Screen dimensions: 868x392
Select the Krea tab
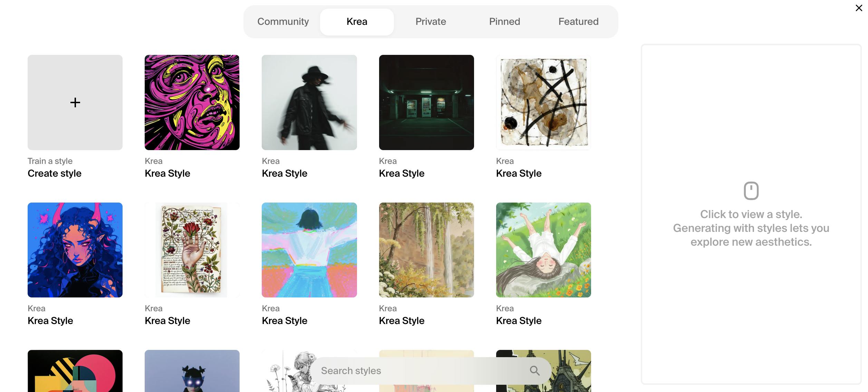[x=357, y=22]
